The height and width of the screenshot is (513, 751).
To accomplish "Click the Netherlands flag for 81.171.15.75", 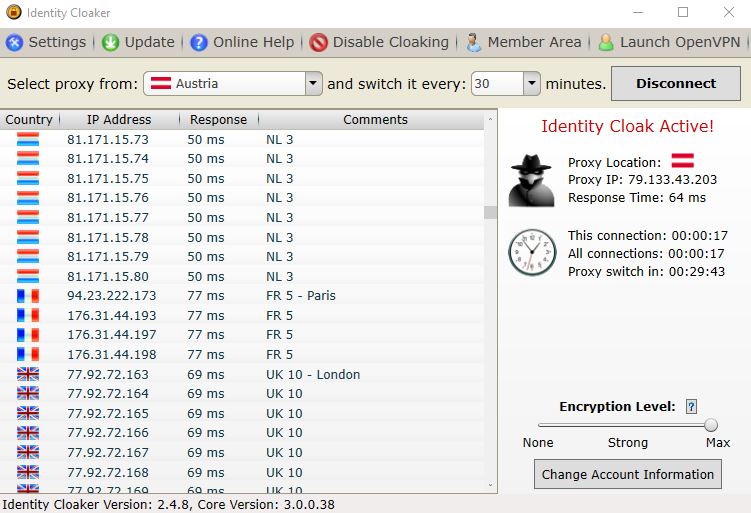I will tap(28, 178).
